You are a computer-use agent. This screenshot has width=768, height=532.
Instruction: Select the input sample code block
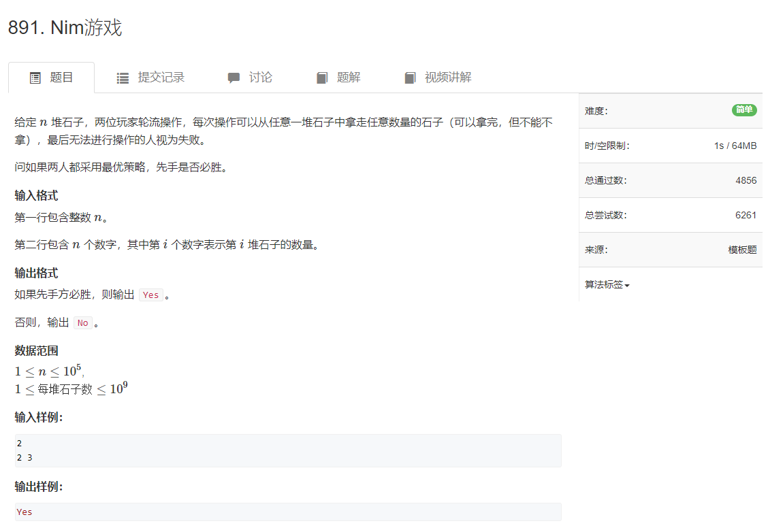286,450
